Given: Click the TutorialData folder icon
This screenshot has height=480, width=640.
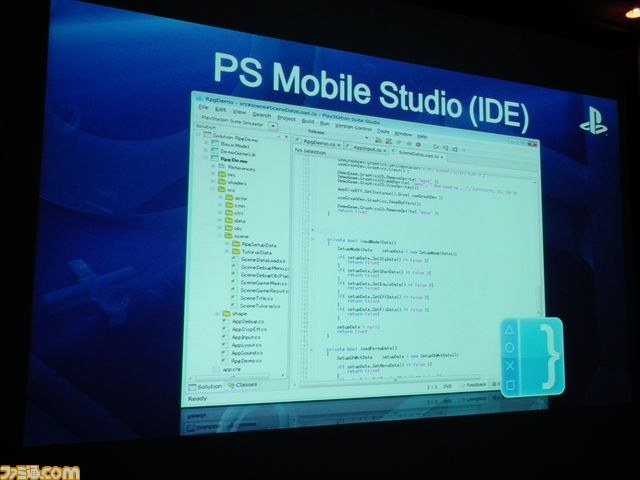Looking at the screenshot, I should (x=236, y=252).
